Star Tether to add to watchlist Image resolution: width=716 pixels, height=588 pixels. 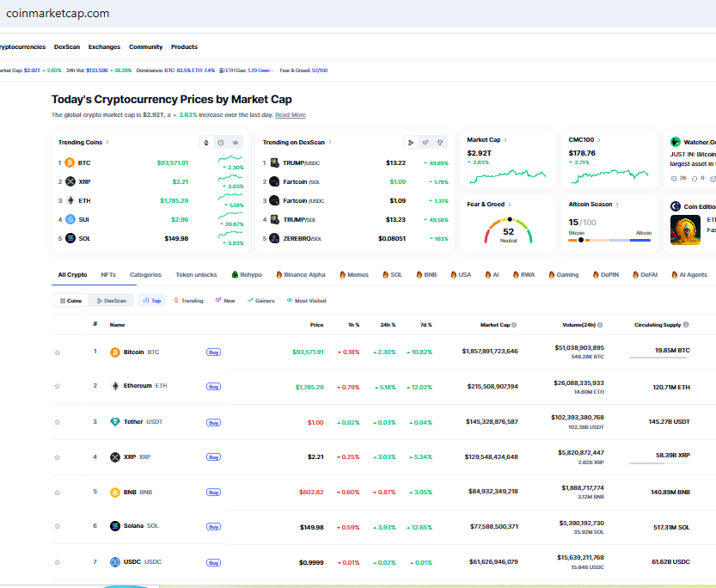click(57, 422)
